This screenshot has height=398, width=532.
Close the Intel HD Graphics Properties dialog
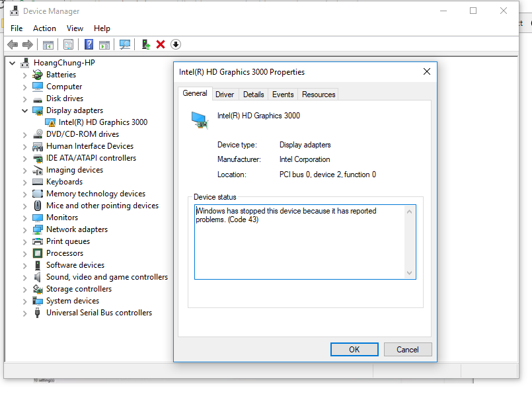coord(427,71)
